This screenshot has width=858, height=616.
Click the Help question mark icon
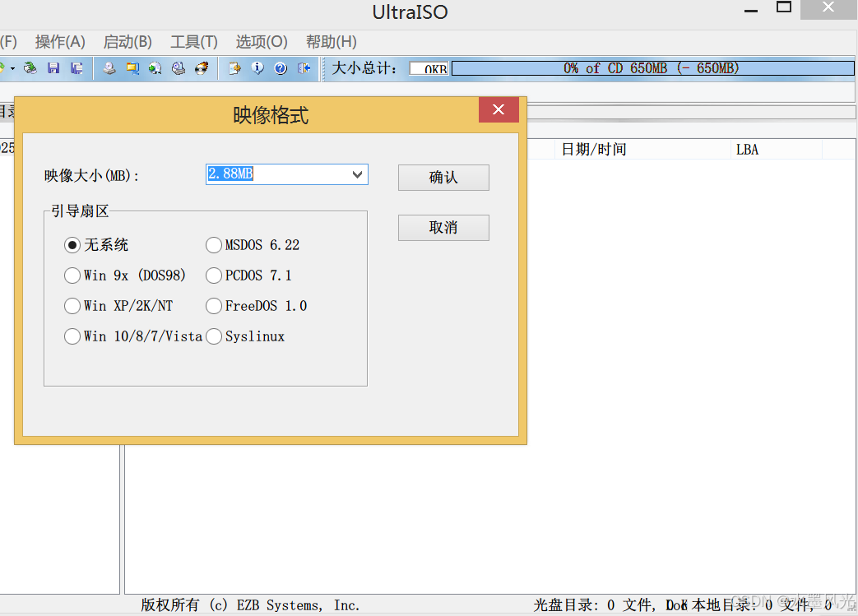(281, 67)
